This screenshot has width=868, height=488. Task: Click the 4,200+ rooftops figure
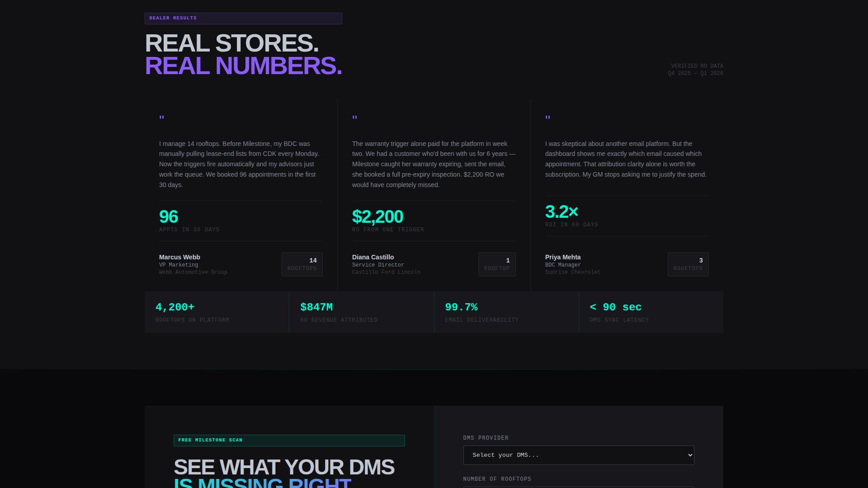(x=175, y=307)
